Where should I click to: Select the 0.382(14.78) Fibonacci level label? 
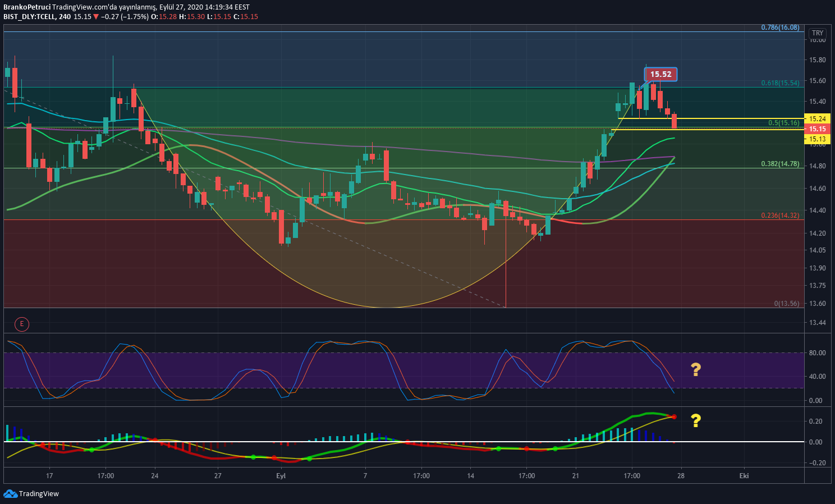780,164
